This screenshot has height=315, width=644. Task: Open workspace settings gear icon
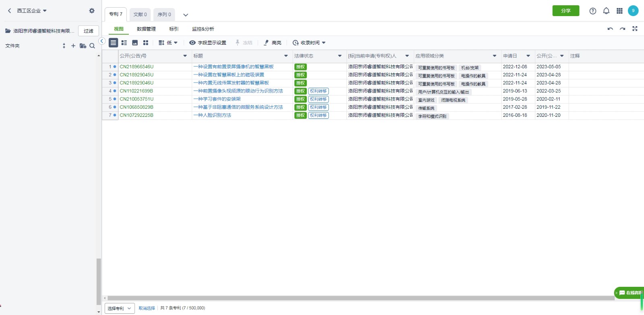click(92, 11)
